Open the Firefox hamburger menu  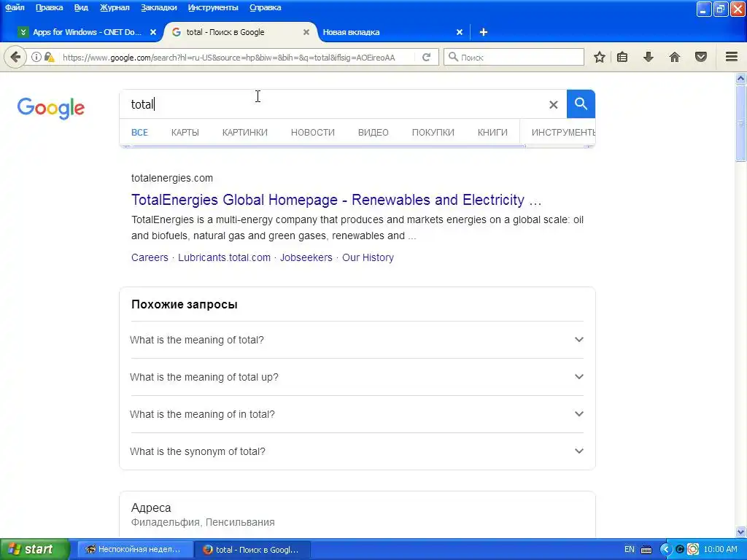point(732,57)
